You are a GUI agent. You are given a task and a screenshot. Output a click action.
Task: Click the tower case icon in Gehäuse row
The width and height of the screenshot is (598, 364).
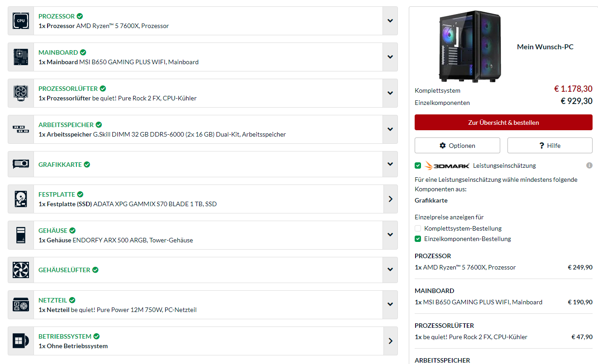pyautogui.click(x=21, y=235)
